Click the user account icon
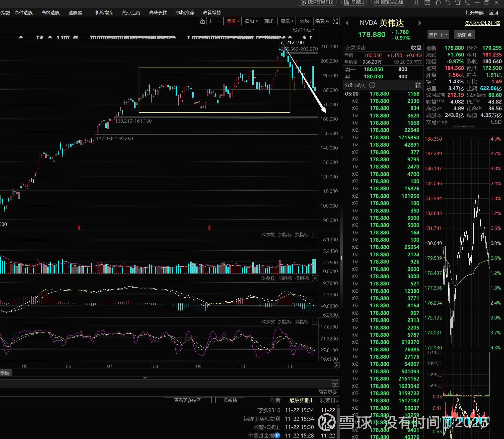 (x=416, y=3)
